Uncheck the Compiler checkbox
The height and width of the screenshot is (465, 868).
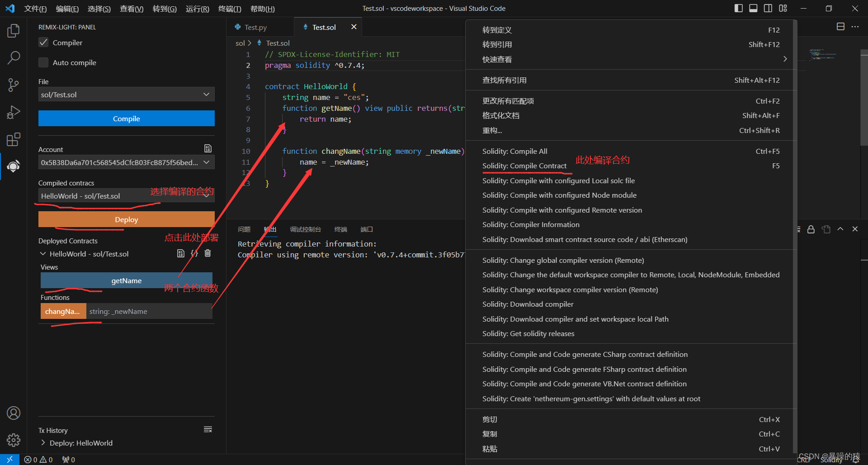pos(43,42)
